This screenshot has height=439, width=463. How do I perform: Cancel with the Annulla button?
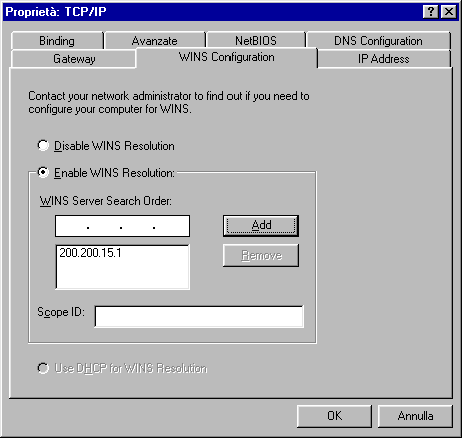(415, 416)
